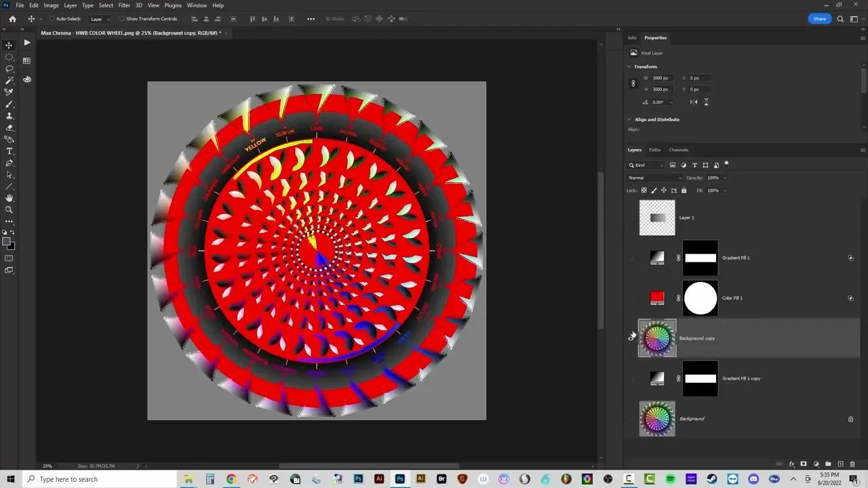Select the Move tool in the toolbox

(9, 45)
